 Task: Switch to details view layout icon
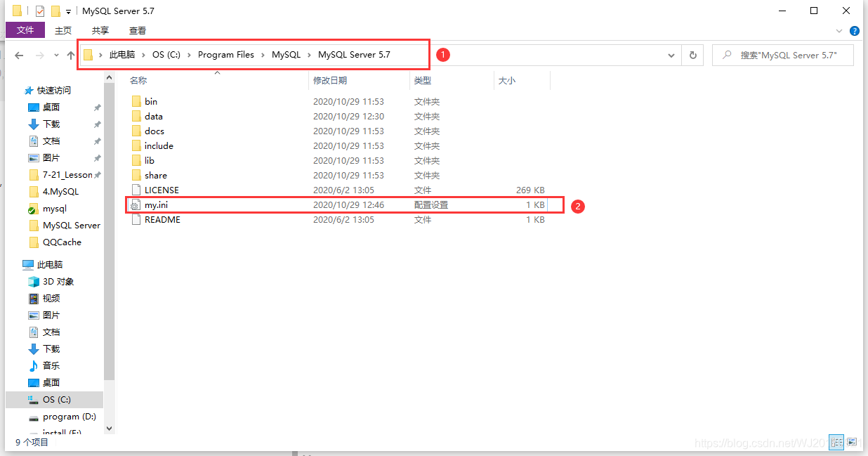[836, 442]
